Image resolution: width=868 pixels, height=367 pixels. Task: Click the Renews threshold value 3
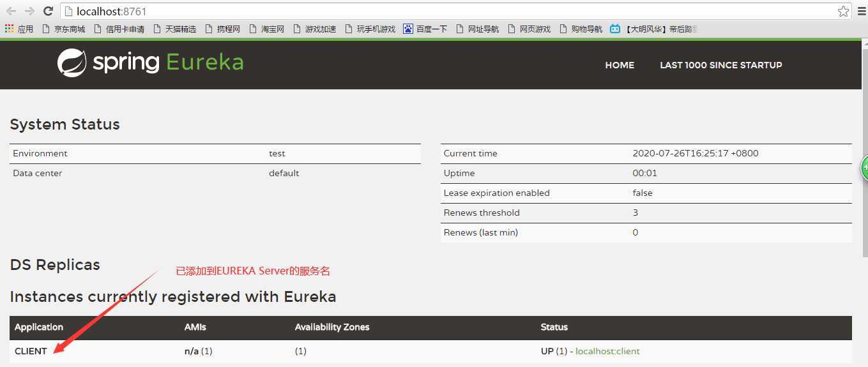pos(636,213)
